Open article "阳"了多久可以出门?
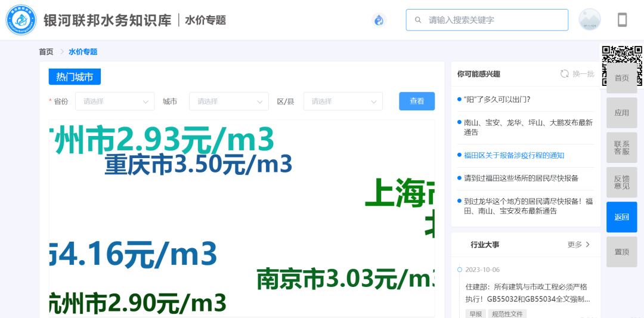The width and height of the screenshot is (644, 318). click(x=497, y=100)
